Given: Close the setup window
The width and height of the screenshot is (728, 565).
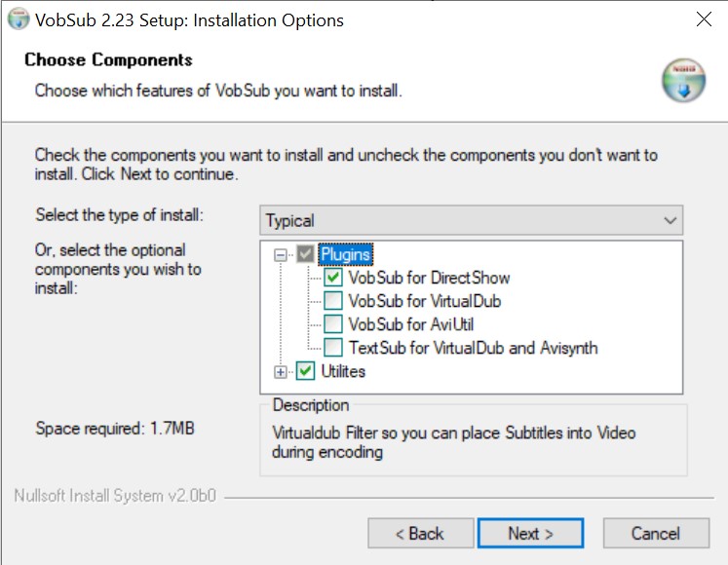Looking at the screenshot, I should (x=704, y=19).
